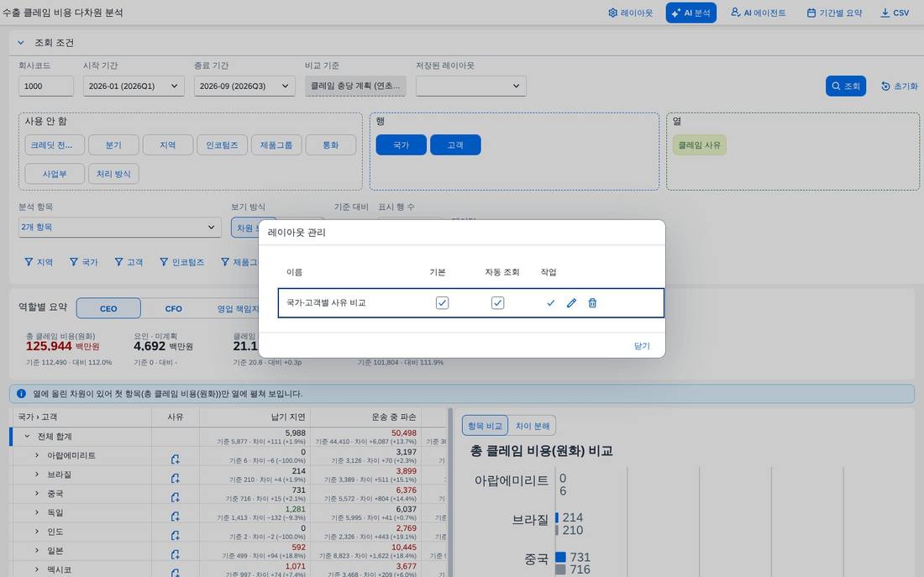
Task: Open the 레이아웃 settings button
Action: (631, 13)
